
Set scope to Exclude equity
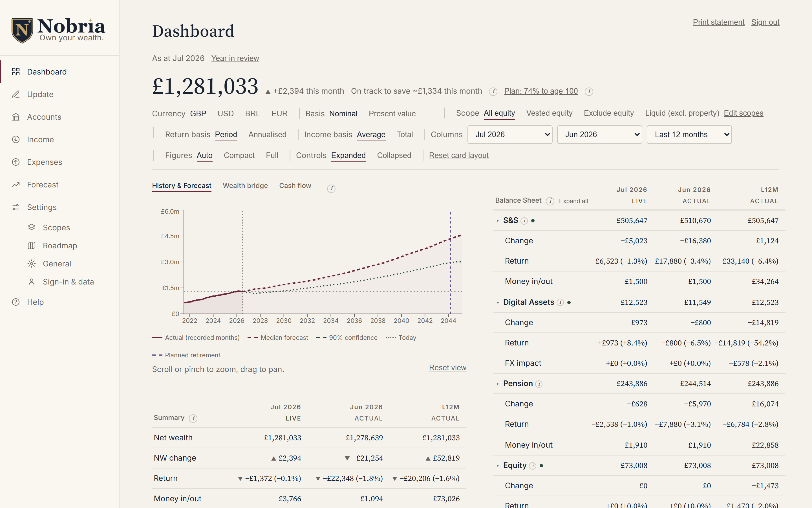click(609, 113)
